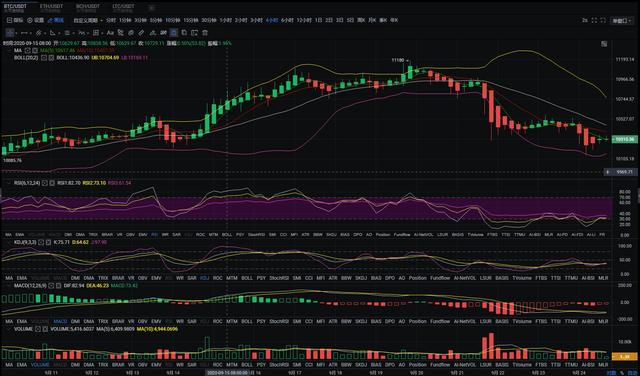This screenshot has width=640, height=376.
Task: Select the 1-hour timeframe
Action: tap(226, 20)
